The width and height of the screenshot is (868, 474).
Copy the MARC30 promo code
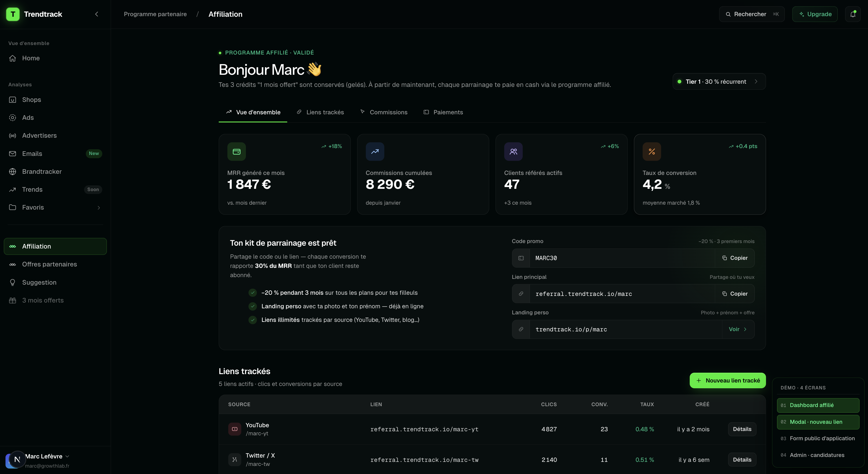(x=735, y=258)
